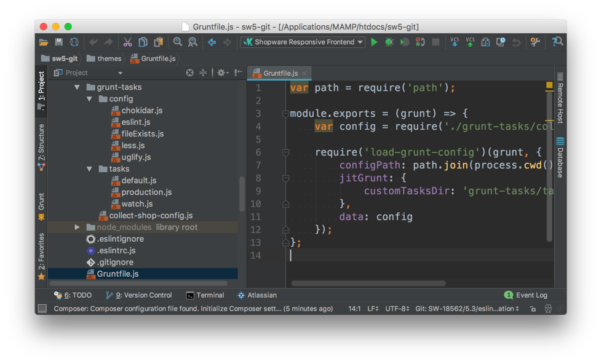Click the Save All floppy disk icon
Image resolution: width=601 pixels, height=364 pixels.
[x=58, y=42]
